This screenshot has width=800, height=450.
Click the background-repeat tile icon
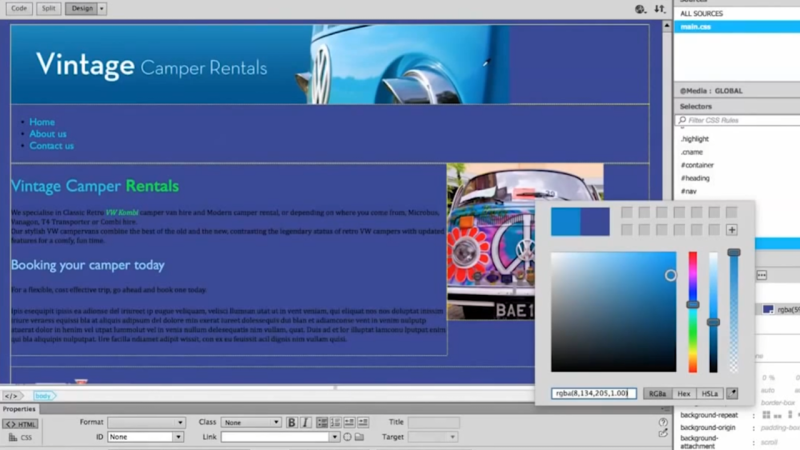pyautogui.click(x=766, y=415)
